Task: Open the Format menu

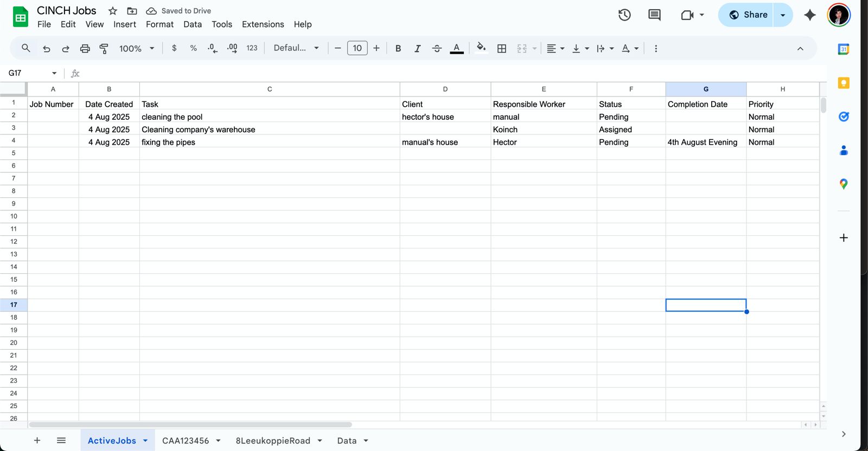Action: tap(159, 24)
